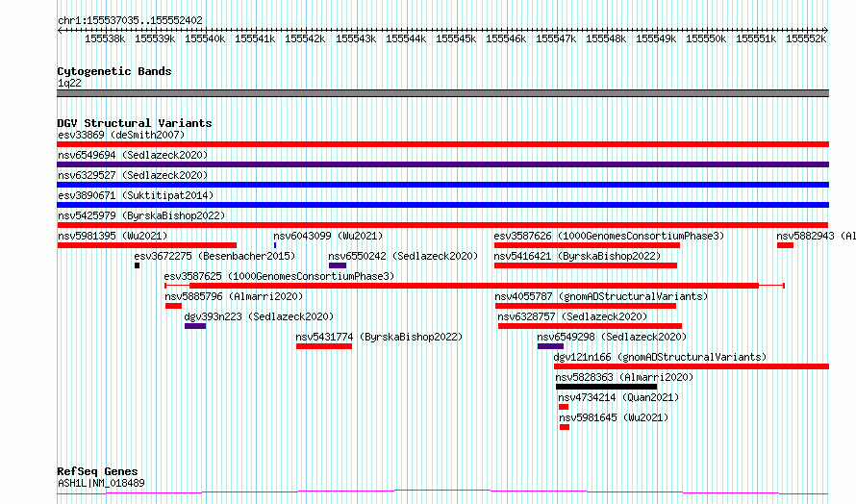Select the short red nsv5885796 bar

coord(173,306)
